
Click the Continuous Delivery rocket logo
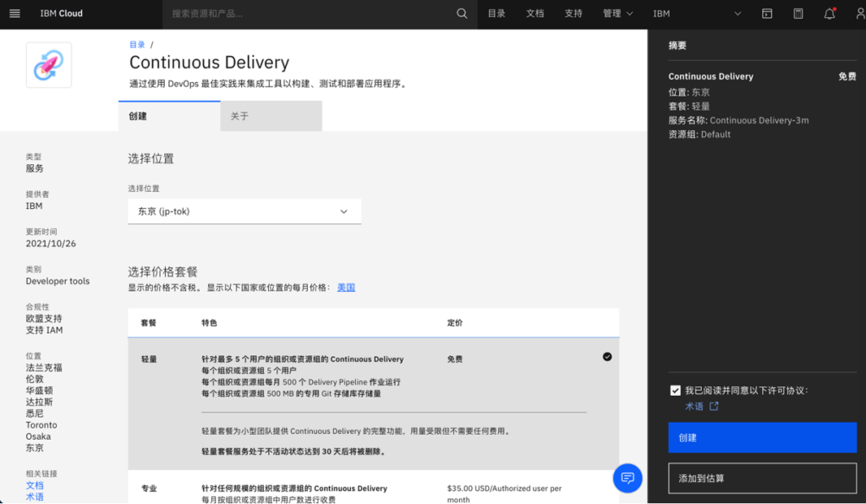pyautogui.click(x=48, y=65)
